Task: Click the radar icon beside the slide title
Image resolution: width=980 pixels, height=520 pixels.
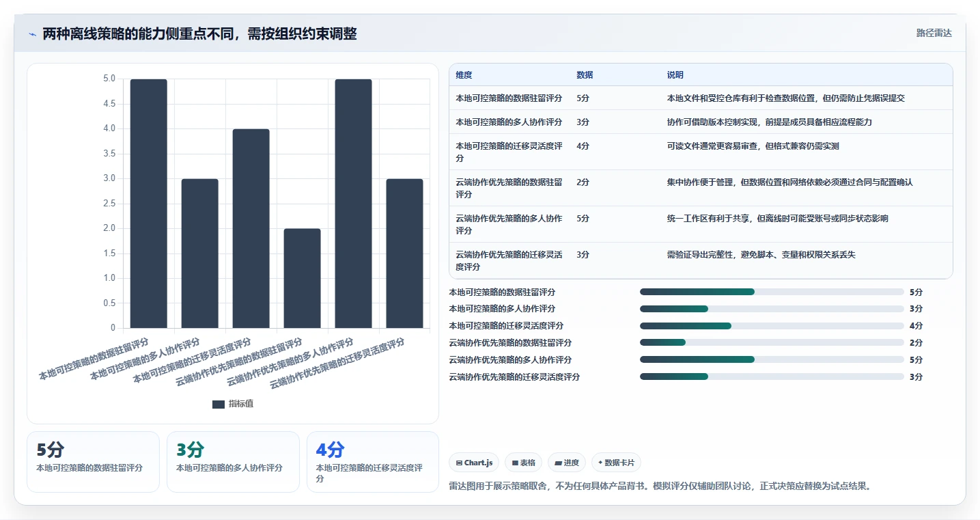Action: pyautogui.click(x=32, y=34)
